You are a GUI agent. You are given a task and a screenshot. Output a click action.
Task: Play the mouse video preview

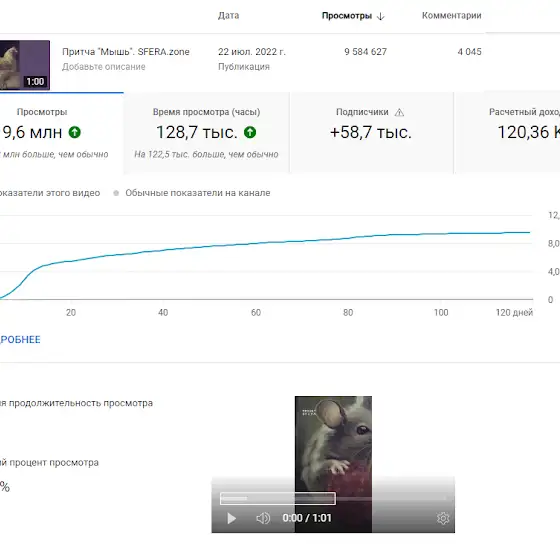[x=231, y=518]
